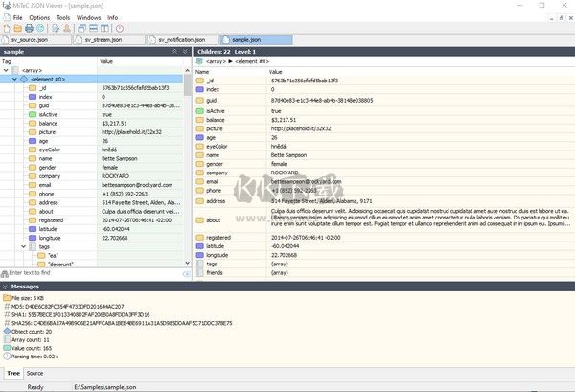Screen dimensions: 575x392
Task: Click the New file toolbar icon
Action: [7, 29]
